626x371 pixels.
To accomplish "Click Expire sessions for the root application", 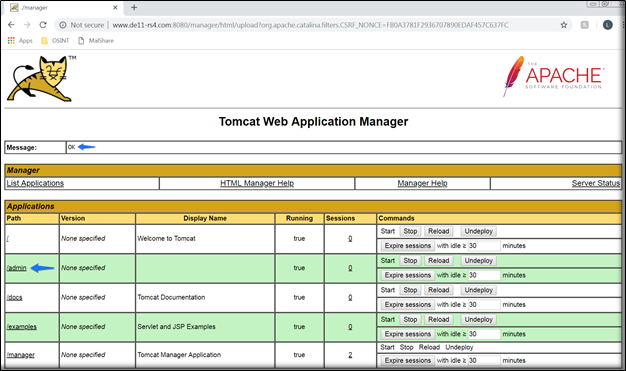I will tap(407, 246).
